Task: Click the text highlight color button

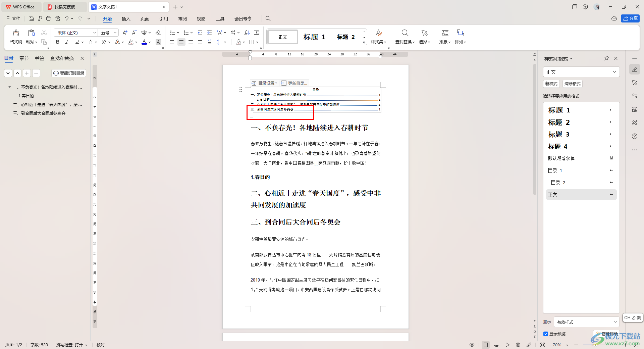Action: click(131, 42)
